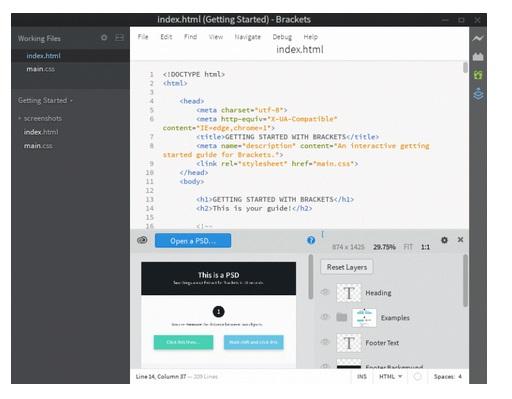The height and width of the screenshot is (399, 512).
Task: Click the blue layers icon in sidebar
Action: pyautogui.click(x=478, y=94)
